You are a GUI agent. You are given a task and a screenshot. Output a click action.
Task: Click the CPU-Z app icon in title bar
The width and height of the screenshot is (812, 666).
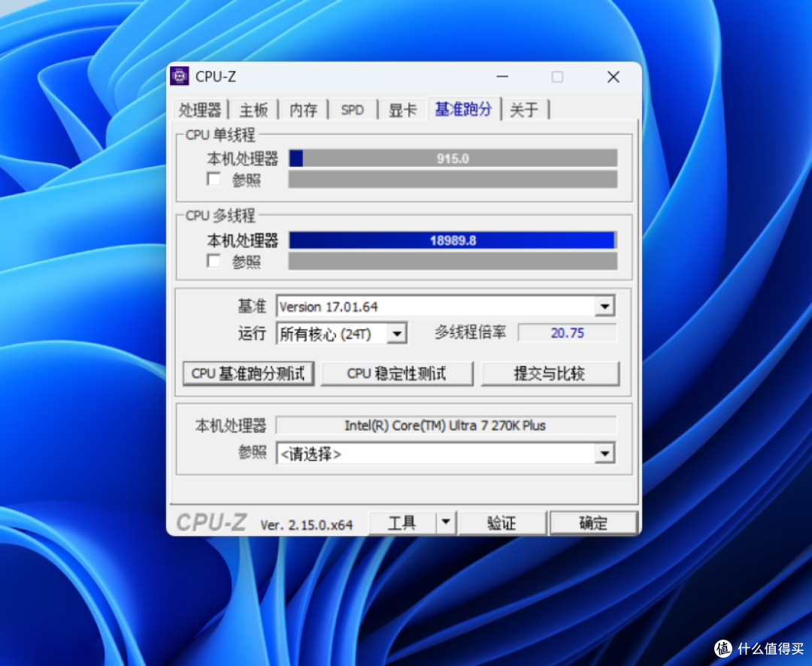[180, 76]
